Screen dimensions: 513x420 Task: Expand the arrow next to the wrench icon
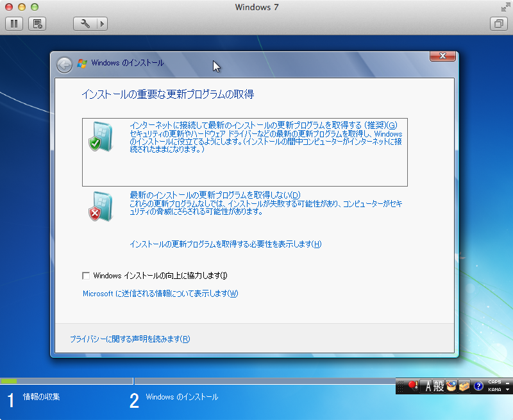point(102,24)
